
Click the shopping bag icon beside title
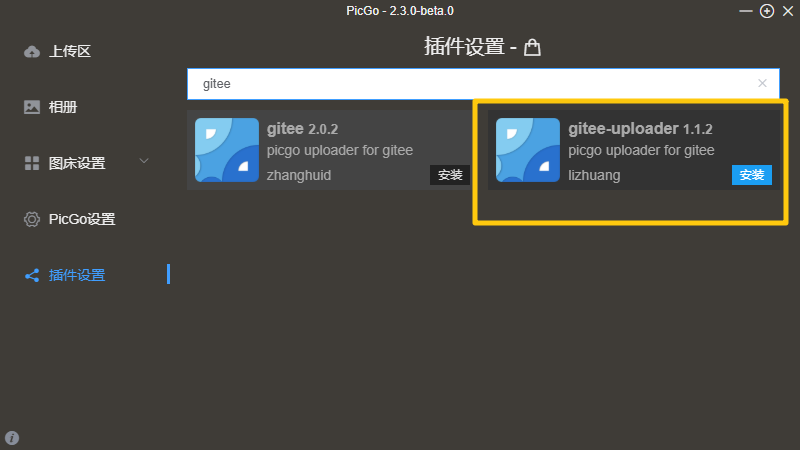(532, 47)
